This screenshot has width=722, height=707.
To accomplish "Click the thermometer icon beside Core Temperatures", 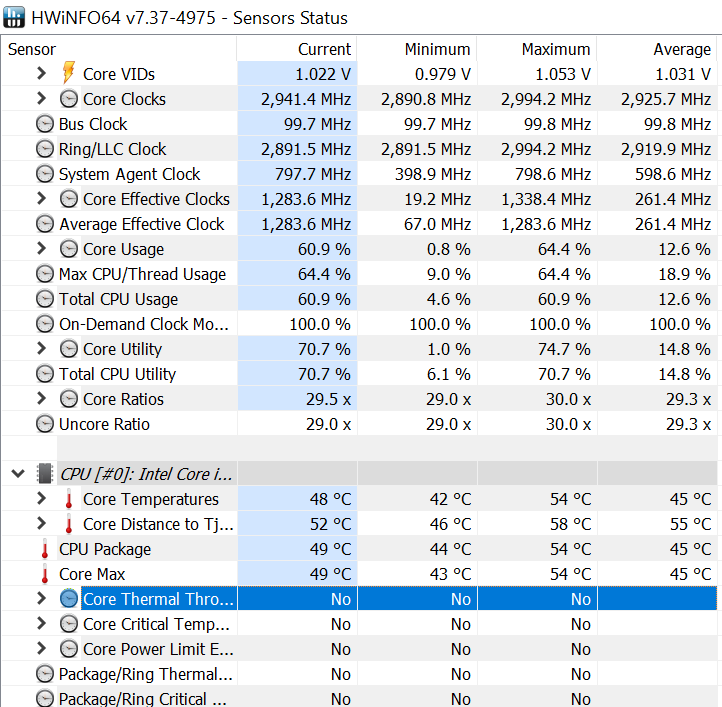I will coord(69,499).
